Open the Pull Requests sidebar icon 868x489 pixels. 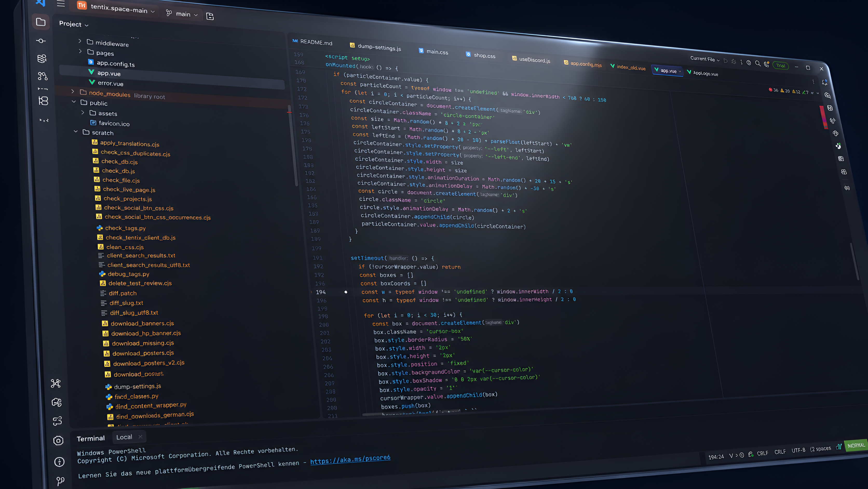(x=43, y=76)
